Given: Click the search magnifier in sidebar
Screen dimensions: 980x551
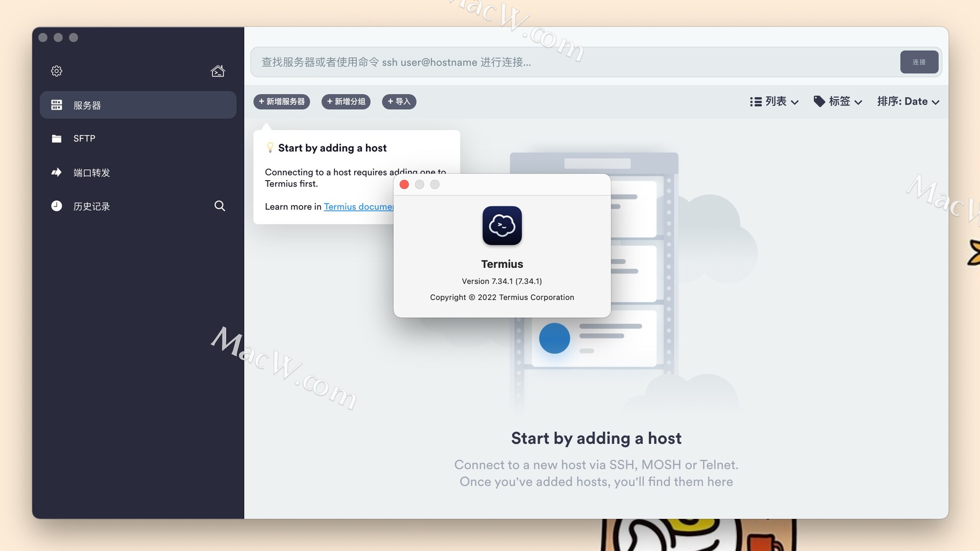Looking at the screenshot, I should (x=219, y=206).
